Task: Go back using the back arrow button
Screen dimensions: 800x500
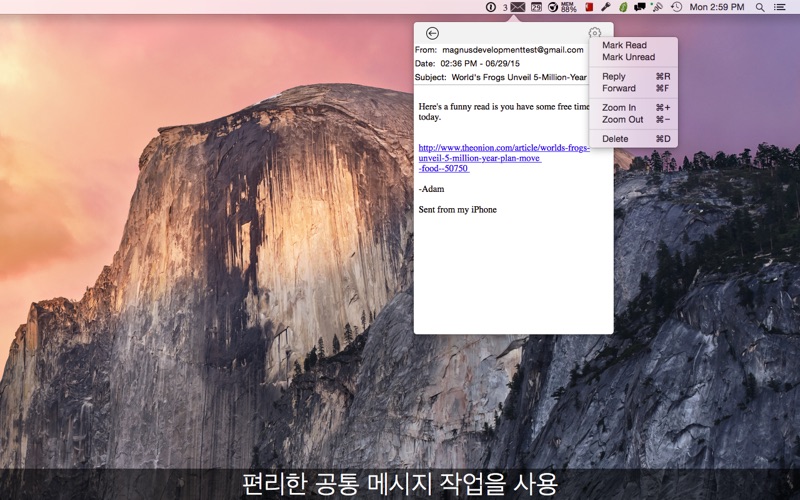Action: click(432, 33)
